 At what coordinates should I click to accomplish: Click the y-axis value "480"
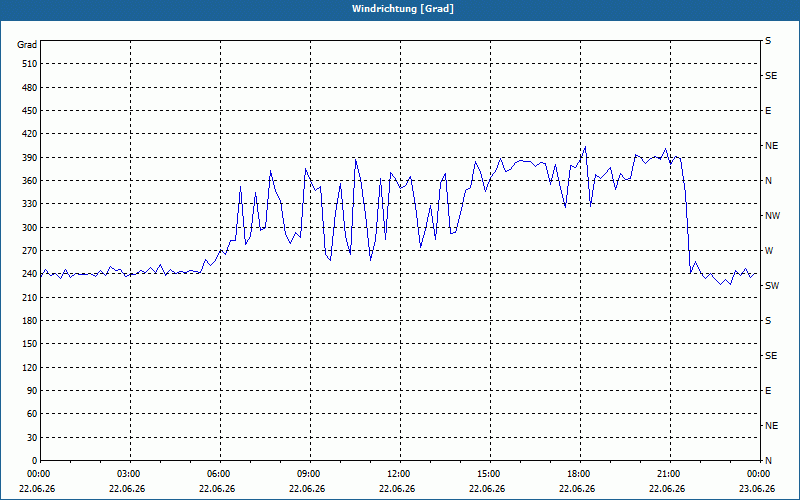pos(30,88)
